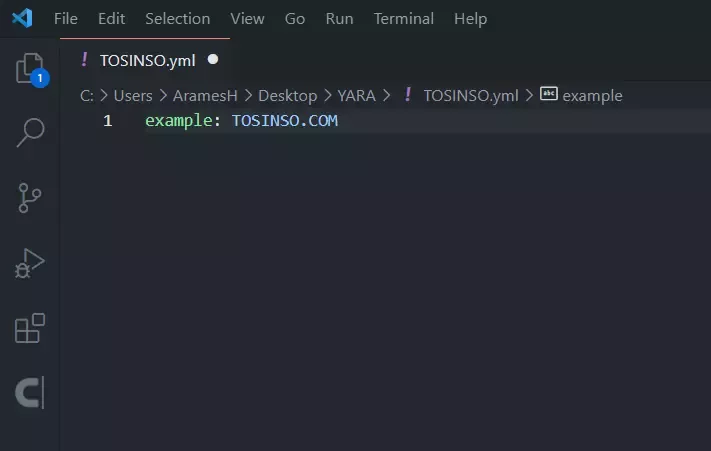Open the File menu
711x451 pixels.
pyautogui.click(x=66, y=19)
